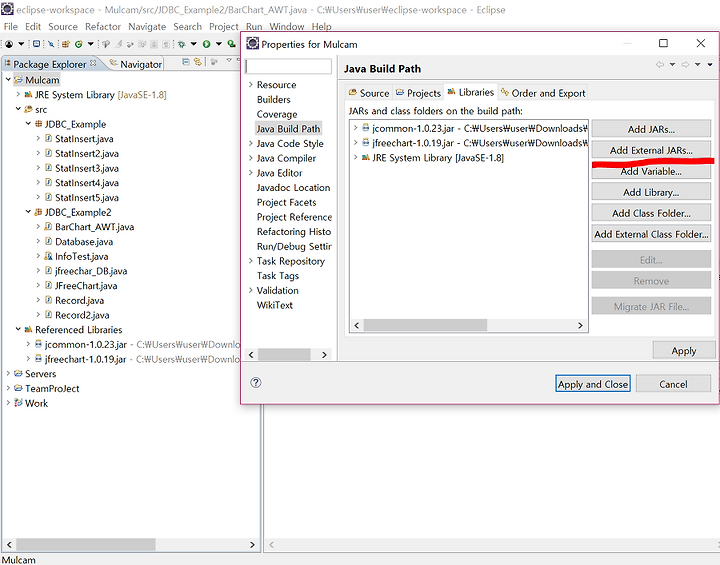Expand the Java Code Style node
720x565 pixels.
tap(251, 143)
